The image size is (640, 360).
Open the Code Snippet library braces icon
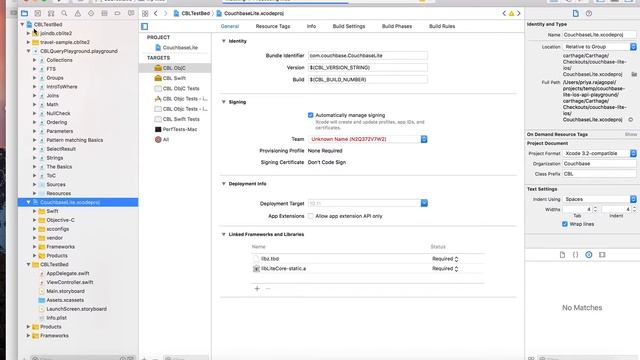576,255
